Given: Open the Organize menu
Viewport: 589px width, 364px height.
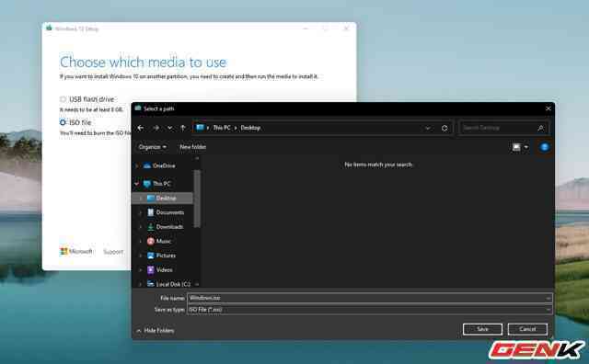Looking at the screenshot, I should (x=153, y=147).
